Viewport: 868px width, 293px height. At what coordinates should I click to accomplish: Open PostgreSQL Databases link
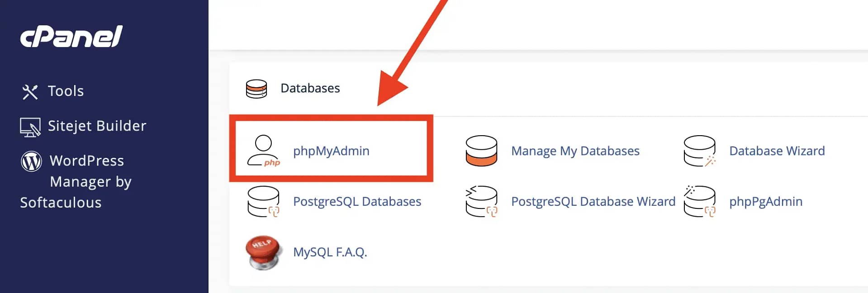[357, 201]
